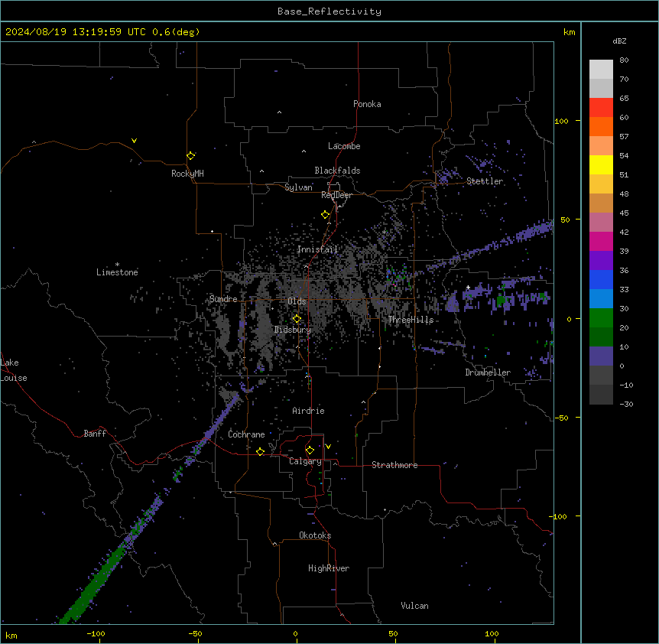
Task: Select the yellow diamond marker above Didsbury
Action: [297, 319]
